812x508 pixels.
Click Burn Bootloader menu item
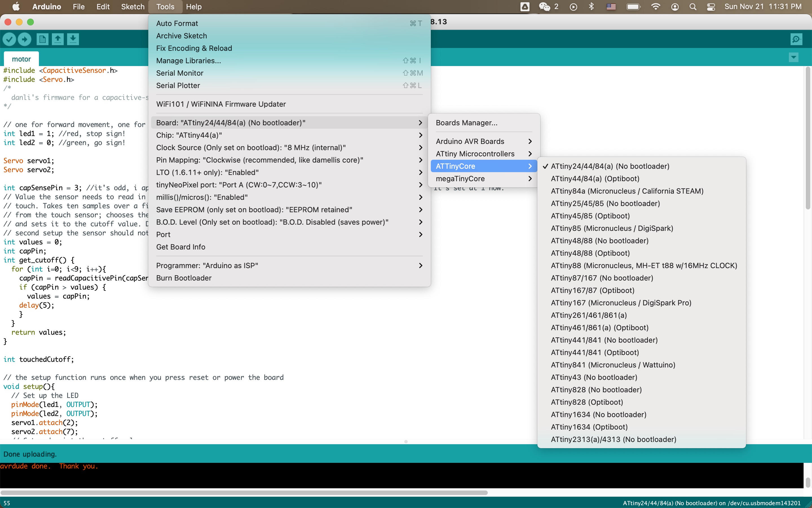[289, 278]
